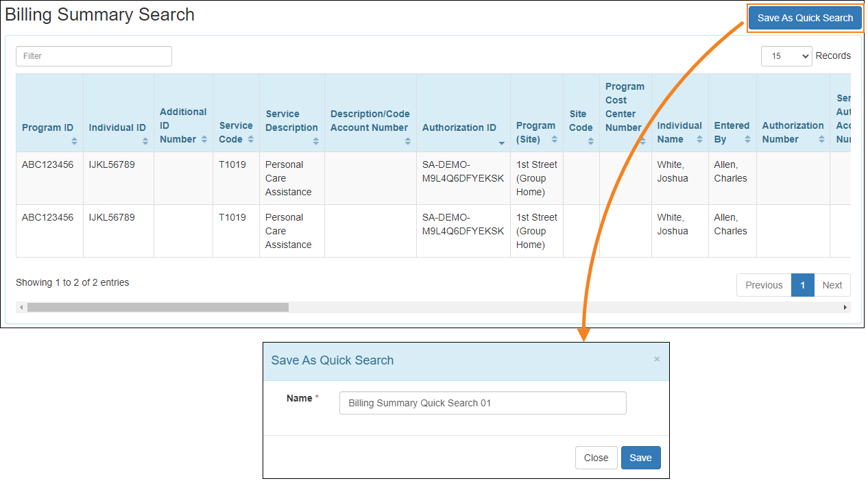The image size is (868, 481).
Task: Select page 1 in pagination
Action: point(803,285)
